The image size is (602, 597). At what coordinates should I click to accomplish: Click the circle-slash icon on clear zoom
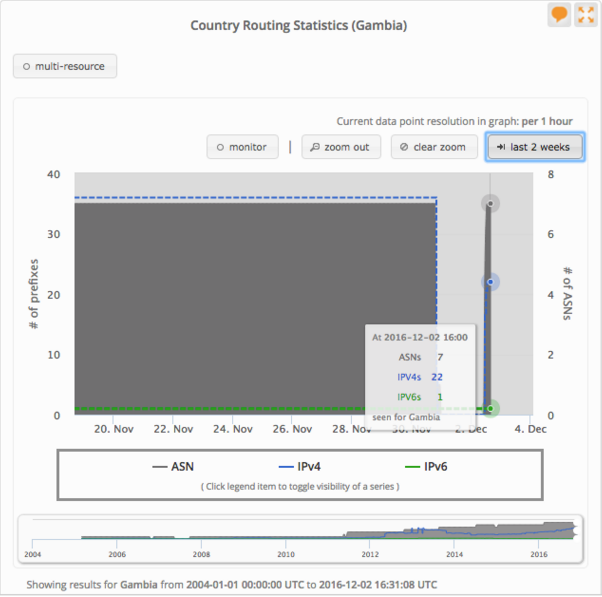[404, 147]
